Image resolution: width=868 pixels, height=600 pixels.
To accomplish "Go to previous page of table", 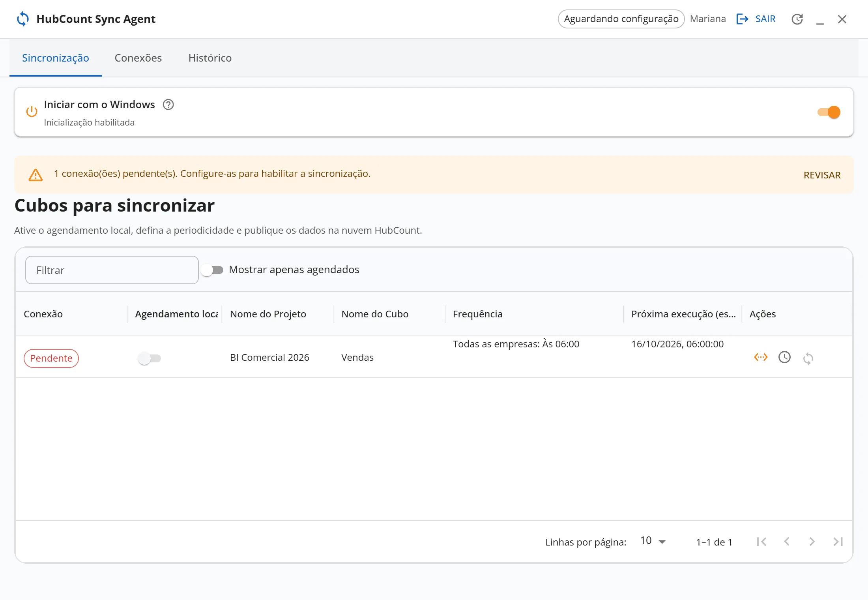I will [x=787, y=542].
